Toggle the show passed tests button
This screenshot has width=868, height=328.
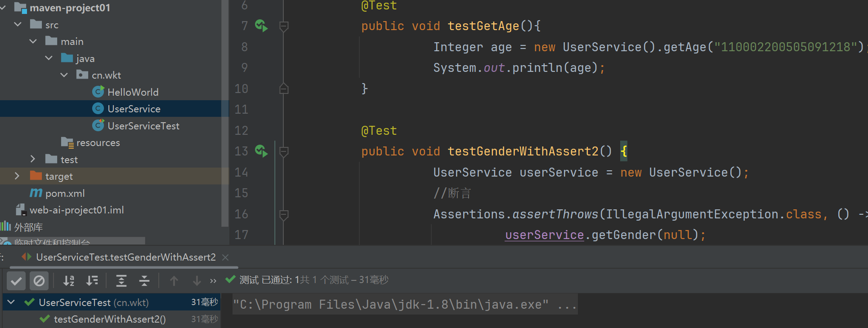pos(16,281)
